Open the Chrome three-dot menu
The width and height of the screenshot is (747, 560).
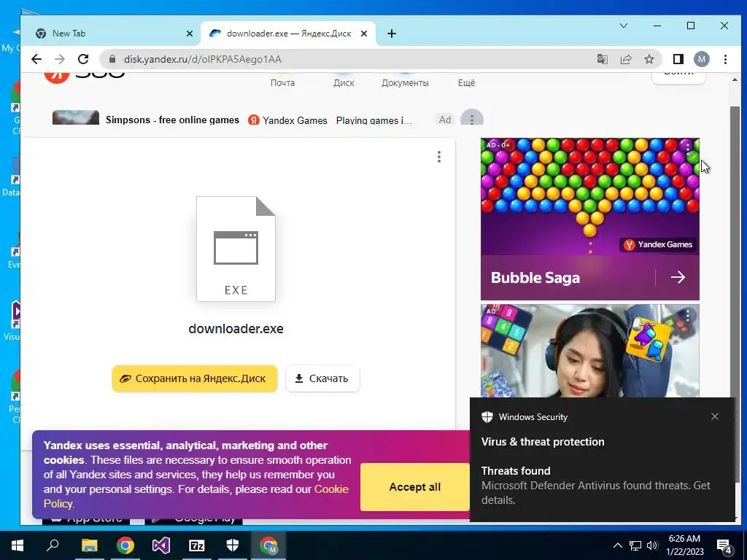725,59
